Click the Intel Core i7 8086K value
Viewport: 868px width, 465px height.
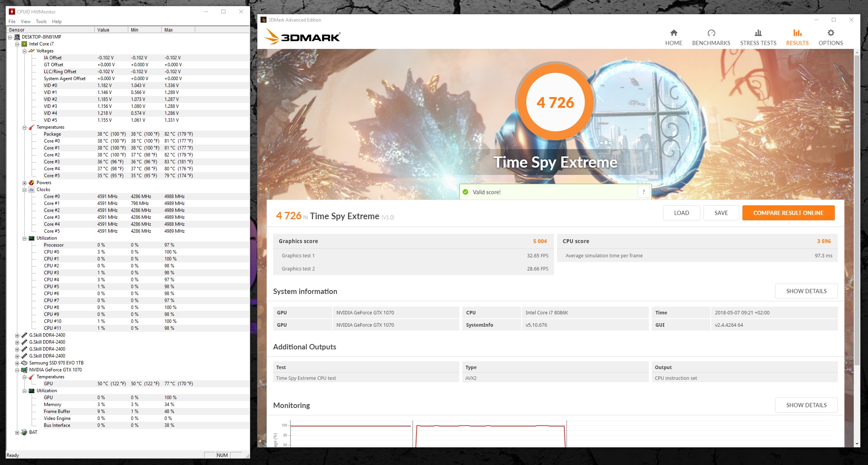(x=547, y=312)
